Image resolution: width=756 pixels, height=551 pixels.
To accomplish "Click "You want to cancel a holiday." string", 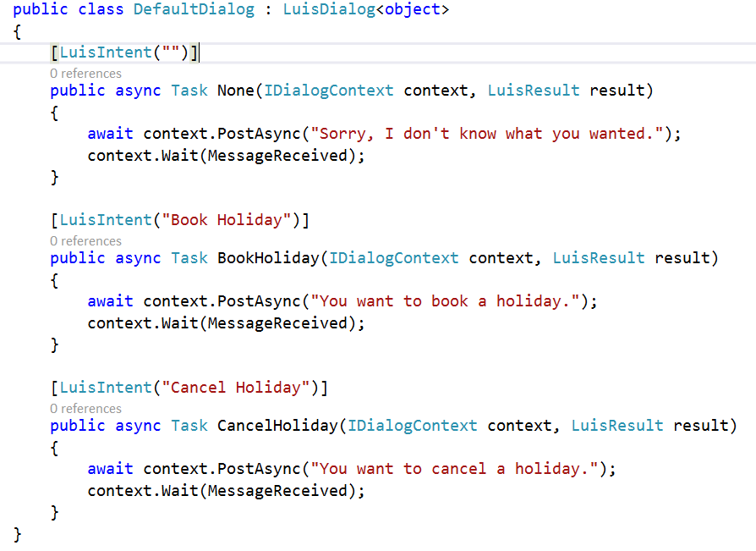I will pos(455,469).
